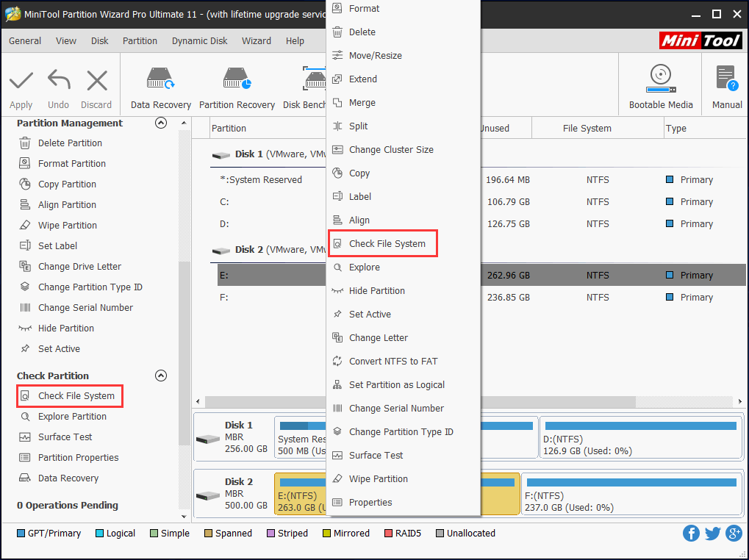This screenshot has width=749, height=560.
Task: Select Explore in the context menu
Action: point(403,267)
